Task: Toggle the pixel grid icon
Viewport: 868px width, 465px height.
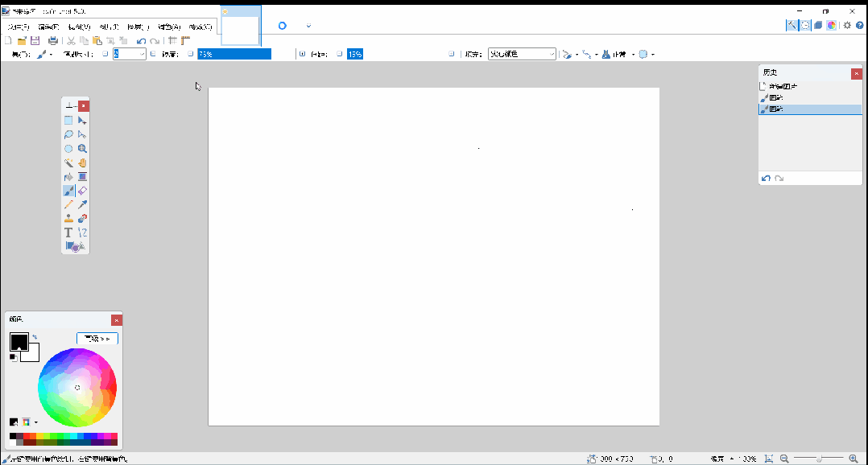Action: pos(172,40)
